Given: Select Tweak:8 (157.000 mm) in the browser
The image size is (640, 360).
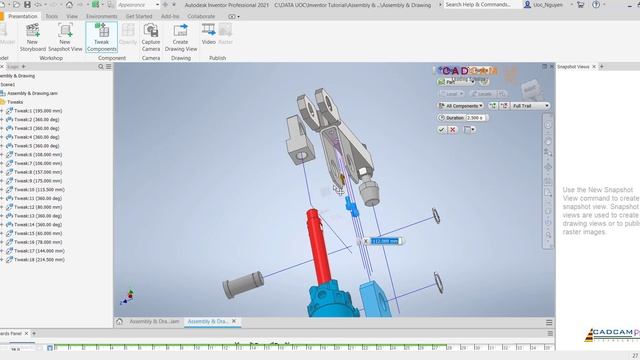Looking at the screenshot, I should pyautogui.click(x=38, y=172).
